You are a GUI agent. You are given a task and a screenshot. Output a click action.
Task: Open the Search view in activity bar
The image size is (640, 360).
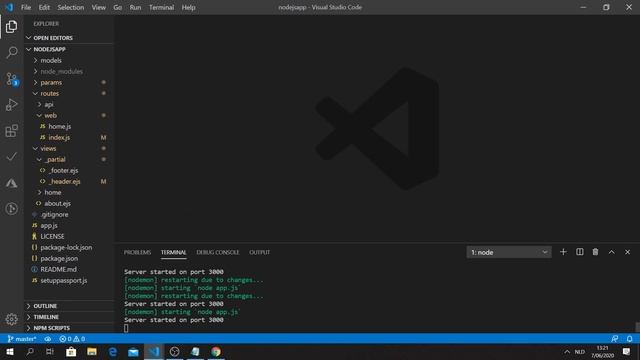coord(11,52)
